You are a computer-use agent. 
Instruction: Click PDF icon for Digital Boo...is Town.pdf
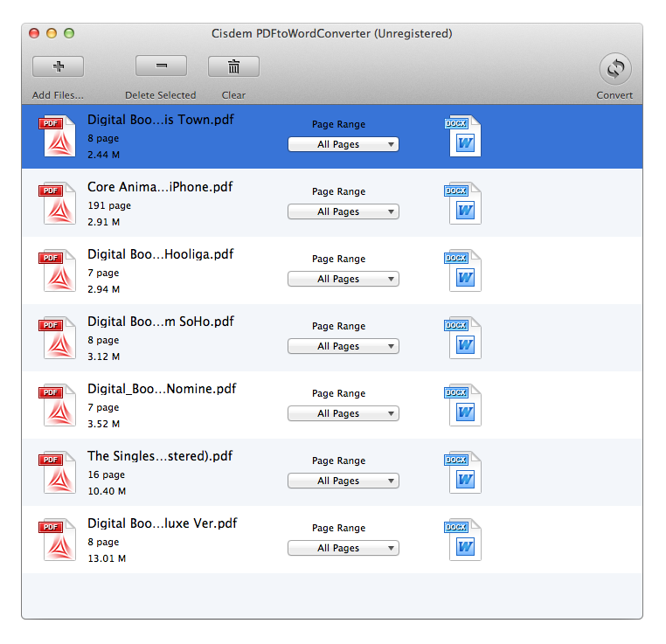58,135
